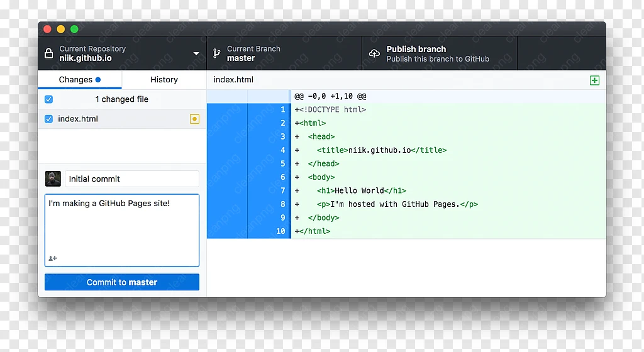Viewport: 644px width, 352px height.
Task: Click line number 2 in the diff gutter
Action: (282, 123)
